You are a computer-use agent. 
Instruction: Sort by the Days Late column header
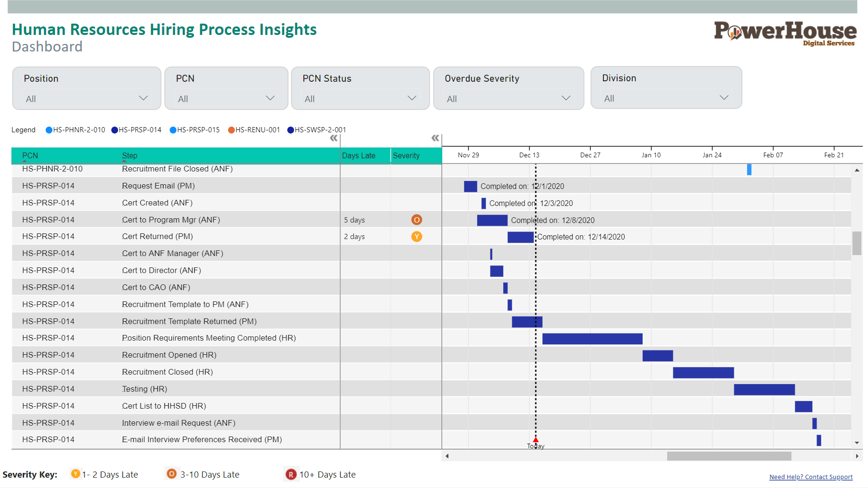click(359, 155)
